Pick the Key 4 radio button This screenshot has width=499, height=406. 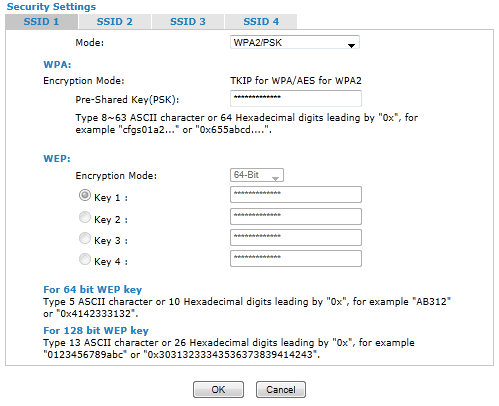click(85, 259)
